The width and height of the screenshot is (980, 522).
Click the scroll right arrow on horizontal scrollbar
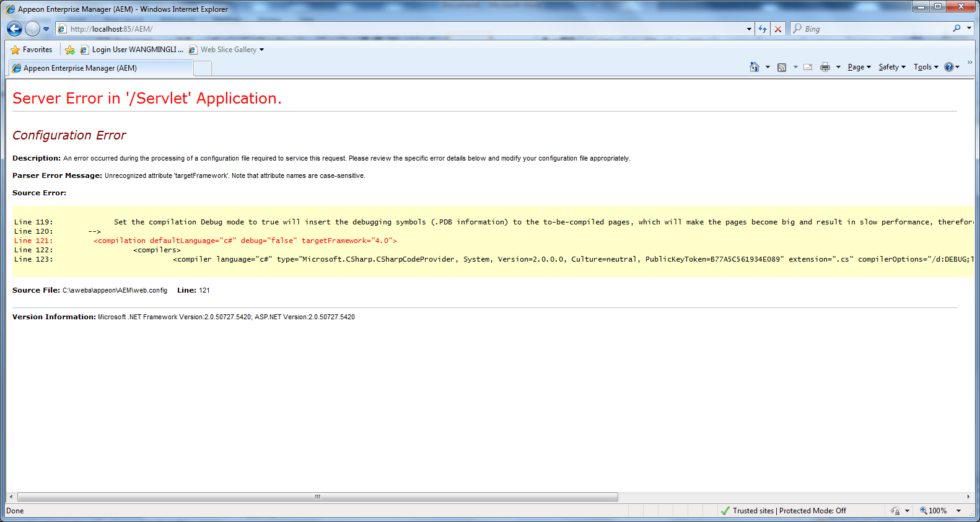(x=968, y=497)
